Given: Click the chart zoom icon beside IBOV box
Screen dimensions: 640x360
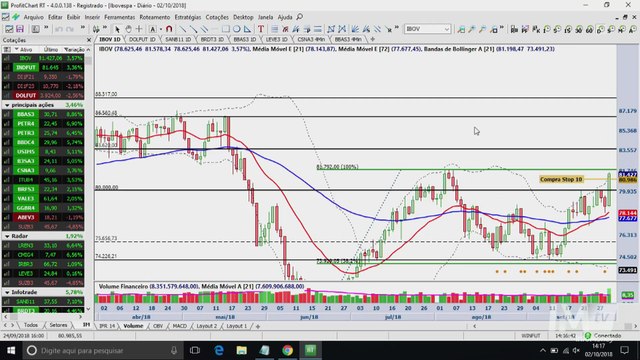Looking at the screenshot, I should point(461,29).
